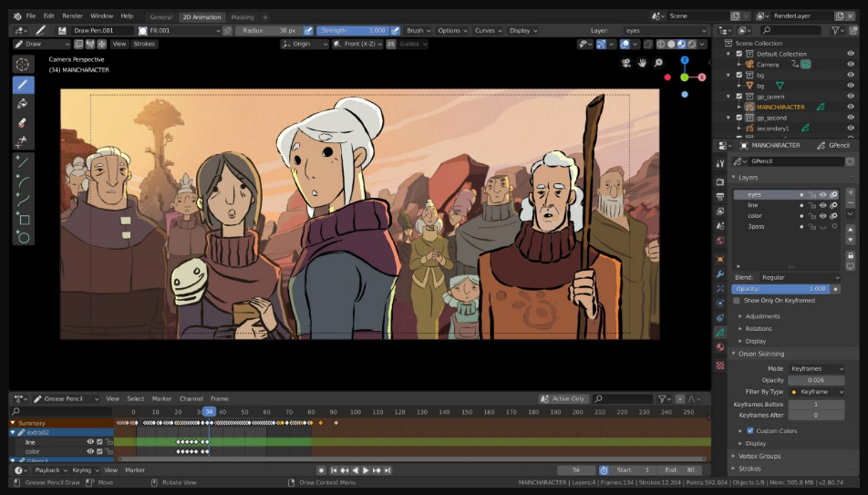
Task: Click the clock icon next to frame 34
Action: (604, 470)
